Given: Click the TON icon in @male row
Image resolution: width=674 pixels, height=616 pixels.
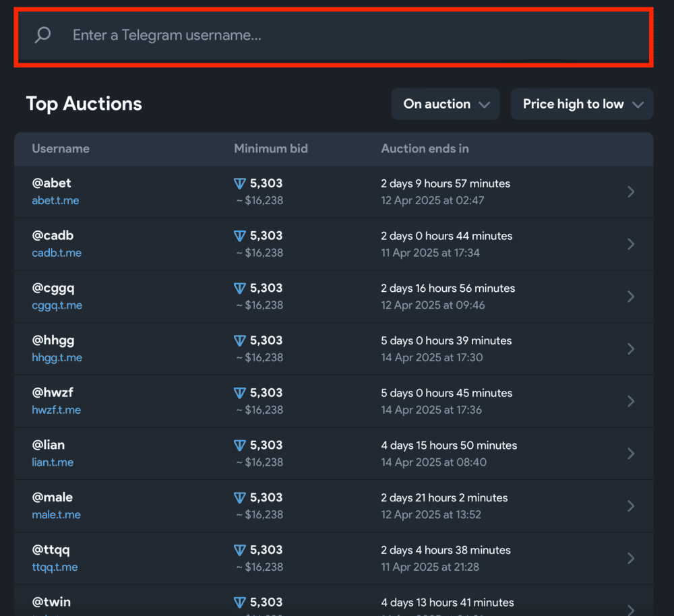Looking at the screenshot, I should coord(240,498).
